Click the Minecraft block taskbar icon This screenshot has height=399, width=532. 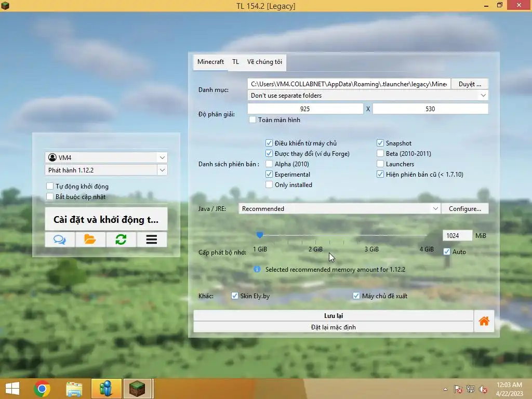pos(137,389)
